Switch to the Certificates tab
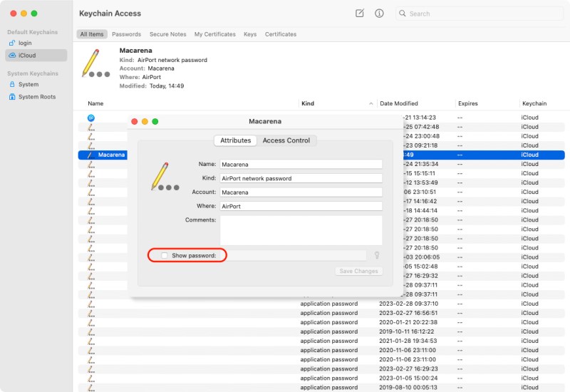Viewport: 570px width, 392px height. 280,34
